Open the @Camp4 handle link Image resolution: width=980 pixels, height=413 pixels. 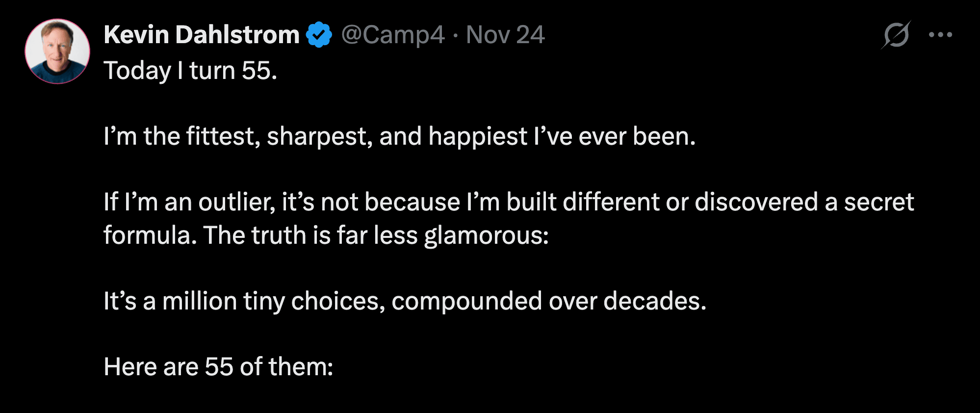click(x=393, y=35)
